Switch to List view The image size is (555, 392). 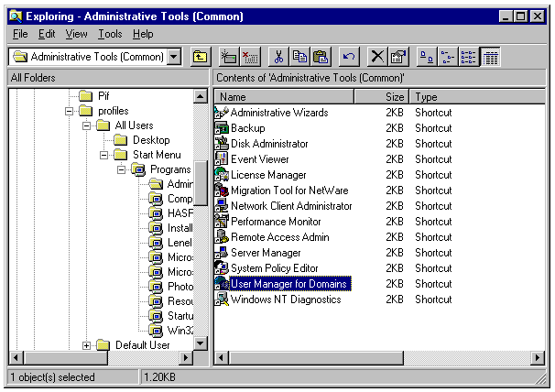469,57
